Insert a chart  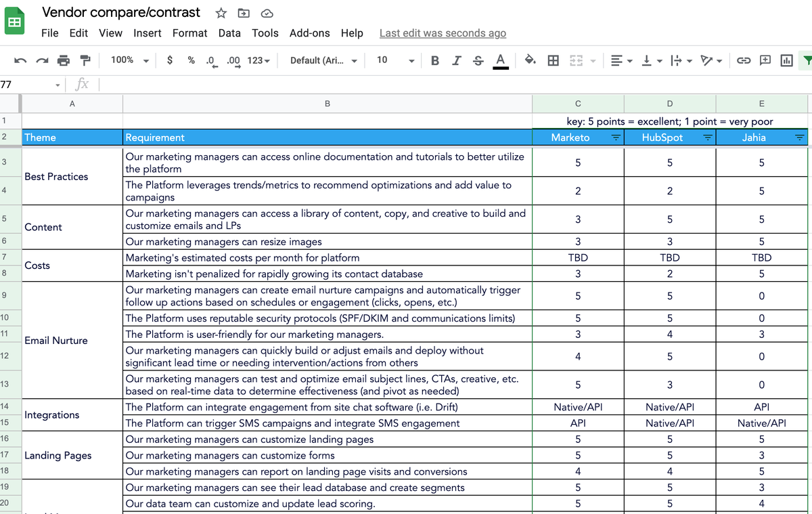[786, 60]
